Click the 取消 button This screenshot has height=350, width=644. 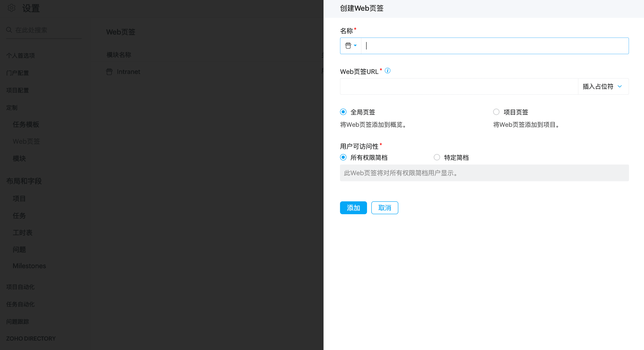click(x=385, y=208)
